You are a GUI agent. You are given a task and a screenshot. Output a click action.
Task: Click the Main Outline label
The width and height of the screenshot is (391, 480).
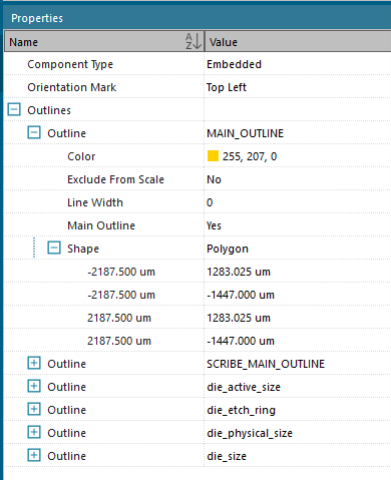coord(101,225)
